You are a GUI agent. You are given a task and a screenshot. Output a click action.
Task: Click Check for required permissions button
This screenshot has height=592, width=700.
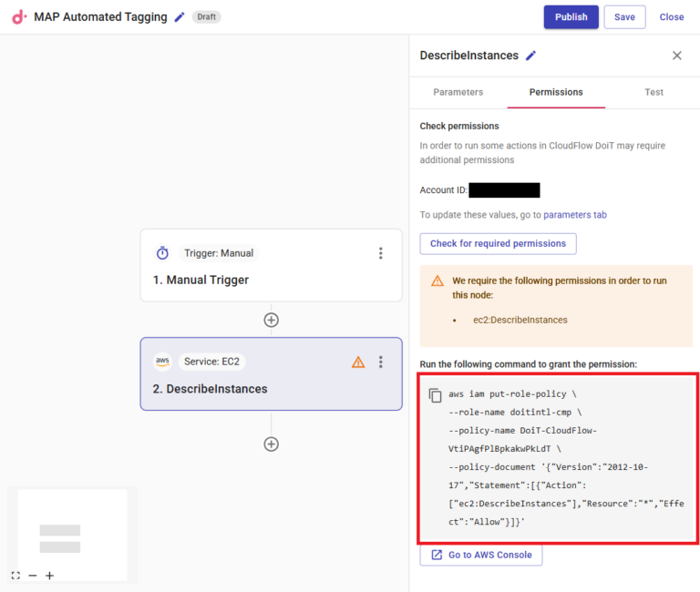tap(498, 243)
